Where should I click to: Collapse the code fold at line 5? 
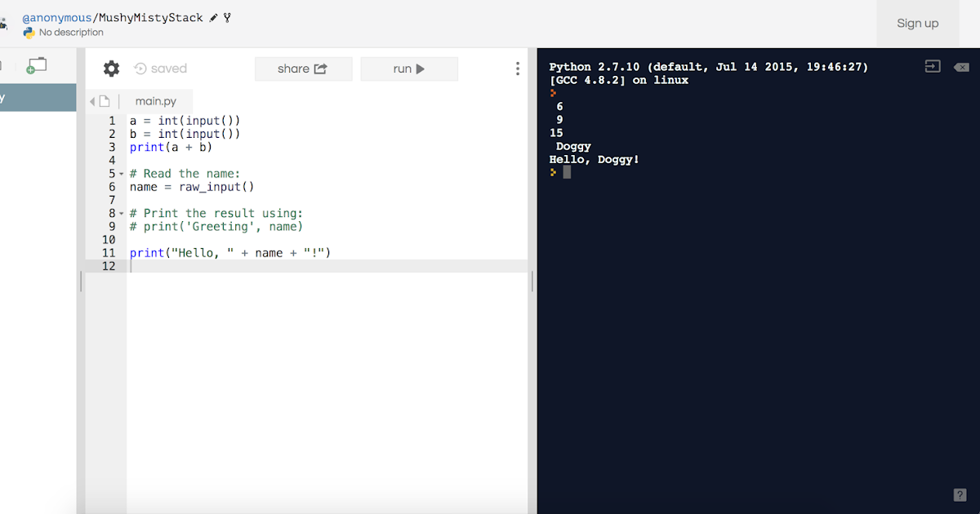(120, 173)
